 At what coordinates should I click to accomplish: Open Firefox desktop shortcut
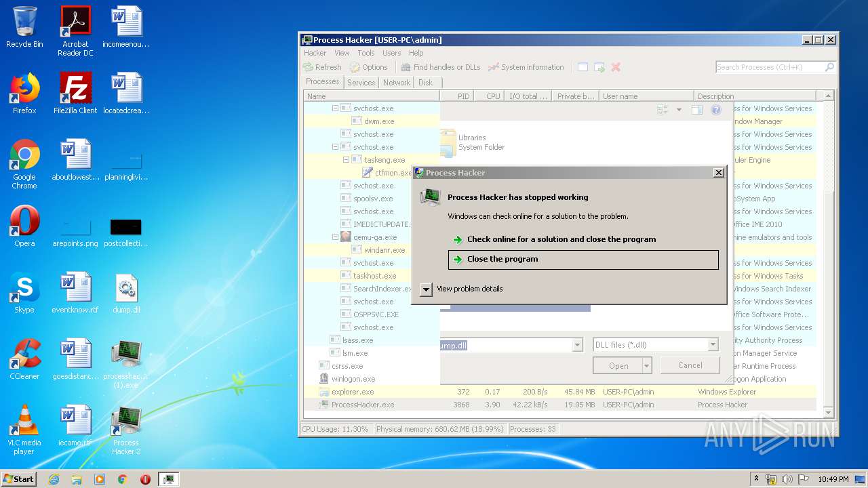tap(24, 94)
